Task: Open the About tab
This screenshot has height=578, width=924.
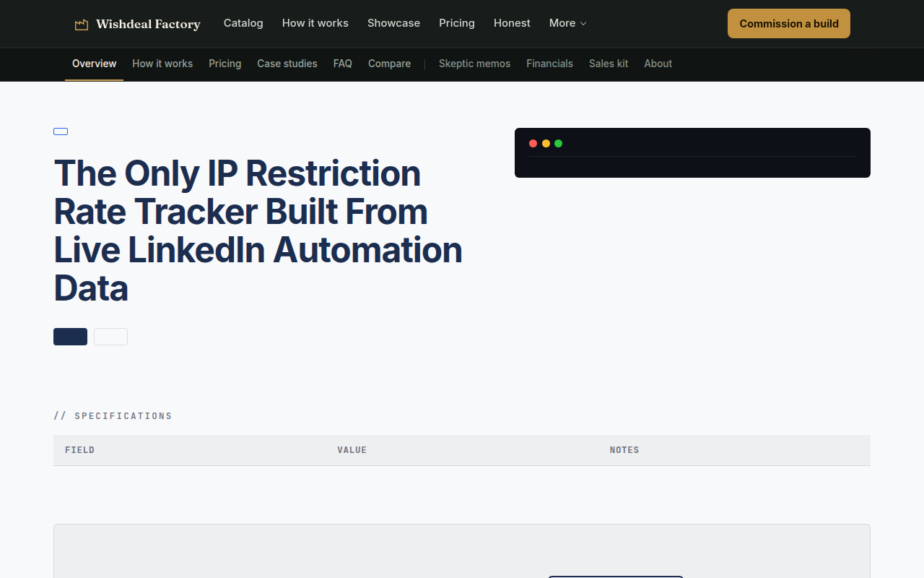Action: pyautogui.click(x=658, y=64)
